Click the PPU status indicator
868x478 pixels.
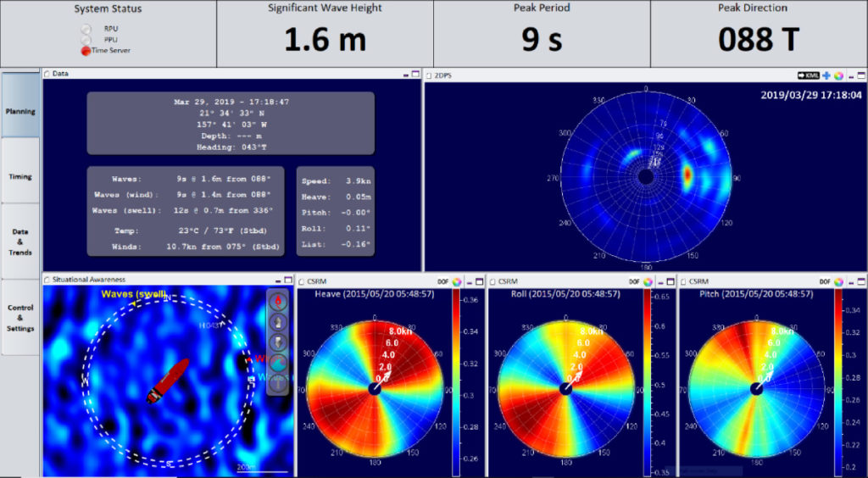[86, 39]
